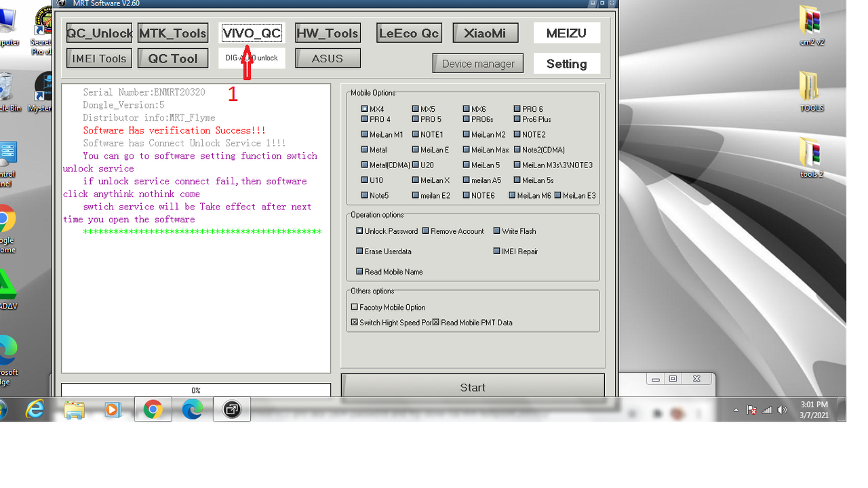Click the 0% progress bar
Screen dimensions: 868x488
(x=196, y=390)
